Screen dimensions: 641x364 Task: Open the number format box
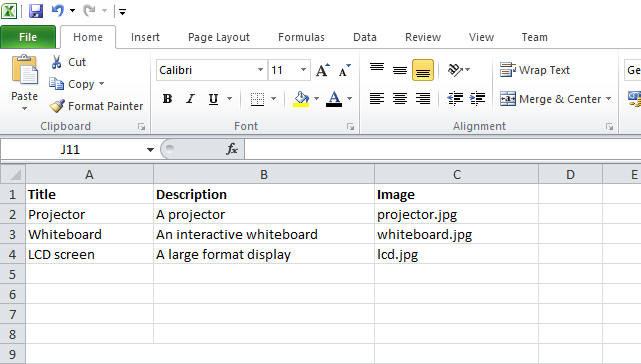[x=632, y=70]
